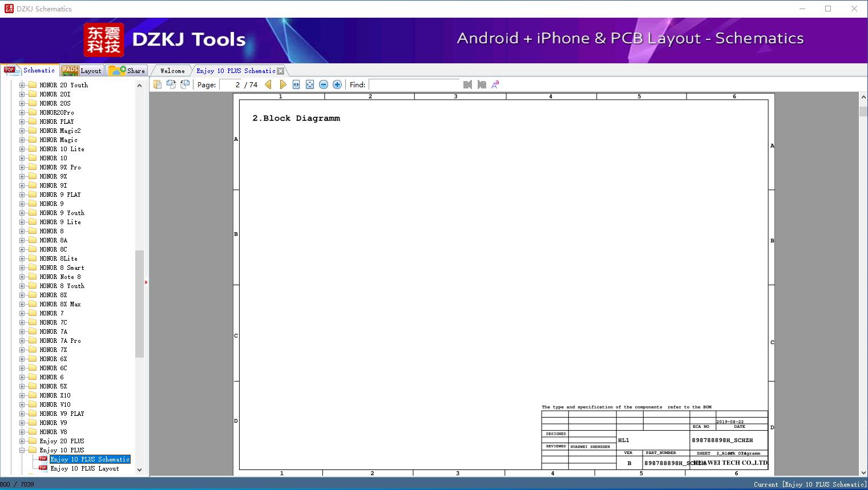
Task: Select HONOR 6X in the tree
Action: click(53, 359)
